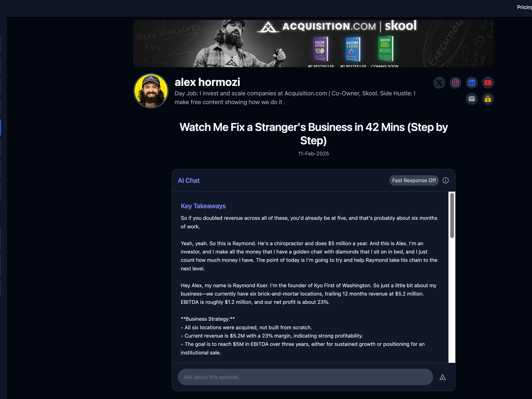Click the AI Chat panel heading
This screenshot has height=399, width=532.
tap(189, 181)
